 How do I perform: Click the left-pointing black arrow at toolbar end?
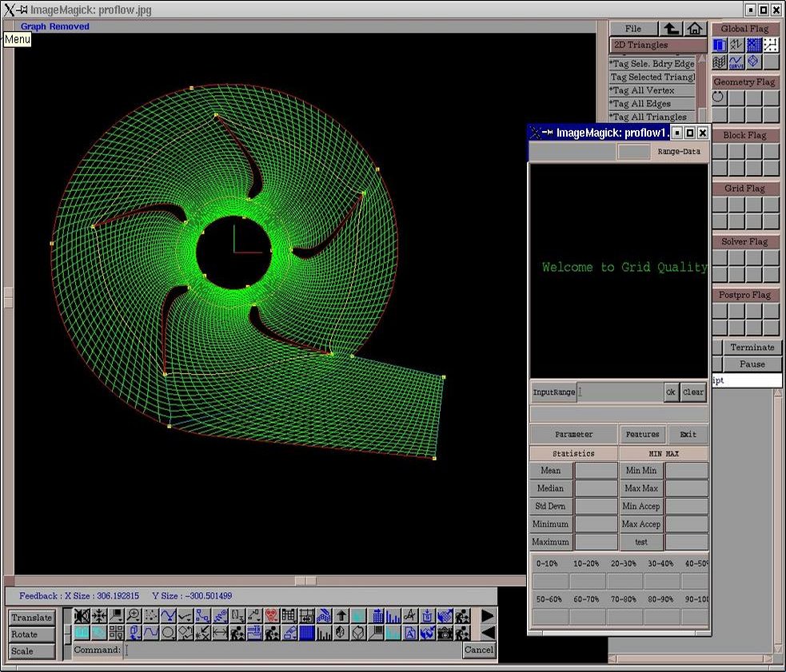click(x=488, y=634)
